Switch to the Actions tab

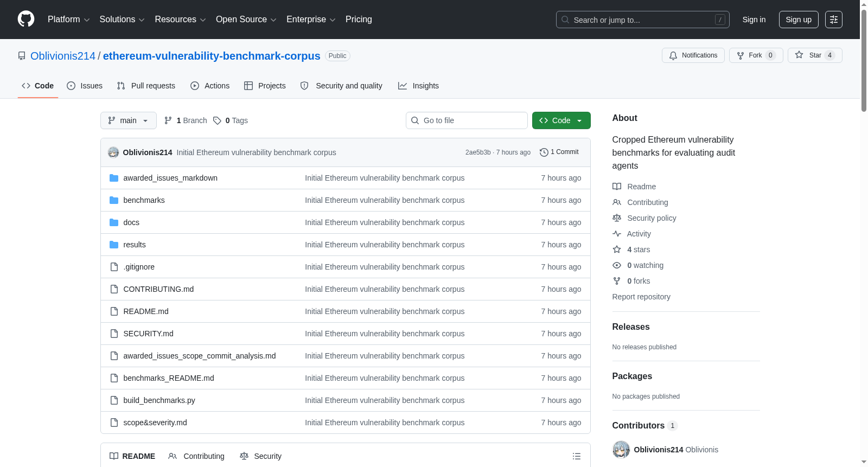tap(210, 86)
